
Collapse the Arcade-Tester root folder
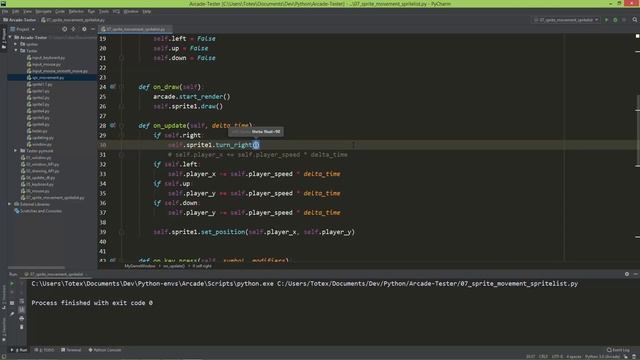[10, 38]
